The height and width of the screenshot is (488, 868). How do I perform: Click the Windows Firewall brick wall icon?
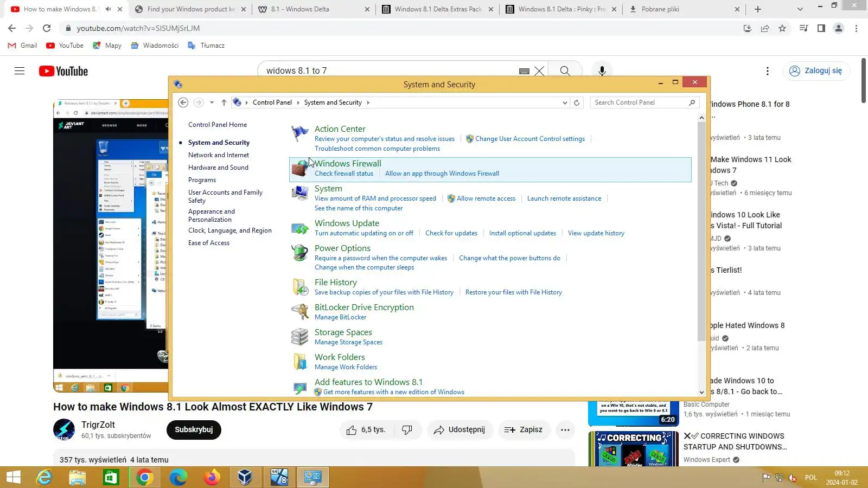299,168
